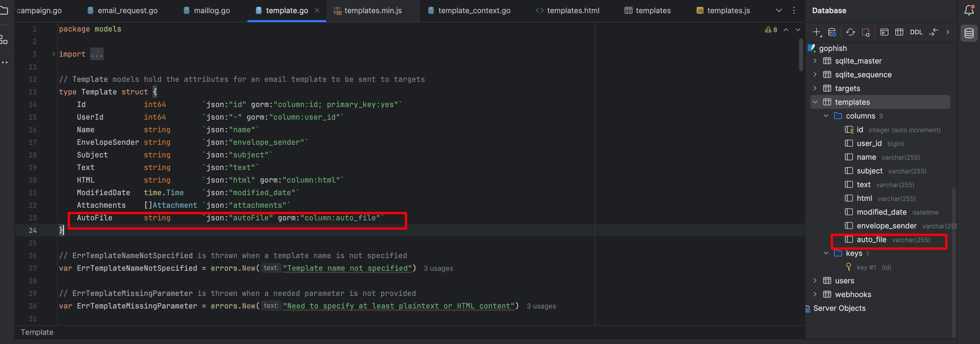Click the key icon beside key #1
The height and width of the screenshot is (344, 980).
[848, 267]
